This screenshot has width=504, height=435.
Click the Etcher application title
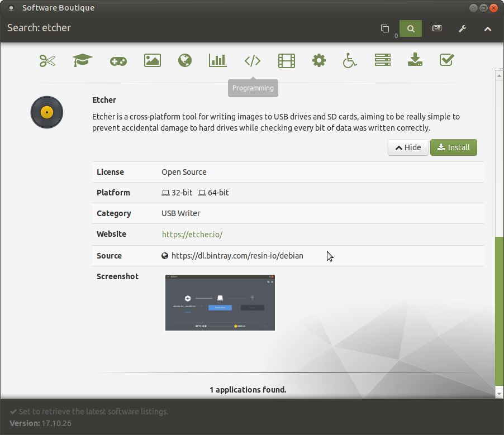coord(104,100)
